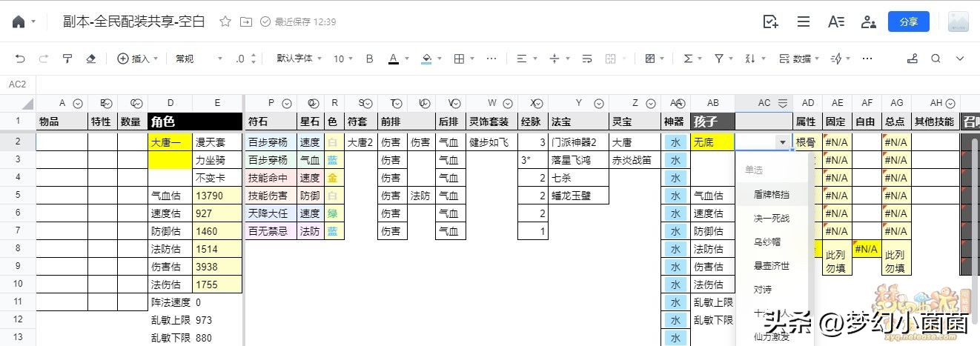The height and width of the screenshot is (346, 980).
Task: Click the home icon at top left
Action: pyautogui.click(x=19, y=21)
